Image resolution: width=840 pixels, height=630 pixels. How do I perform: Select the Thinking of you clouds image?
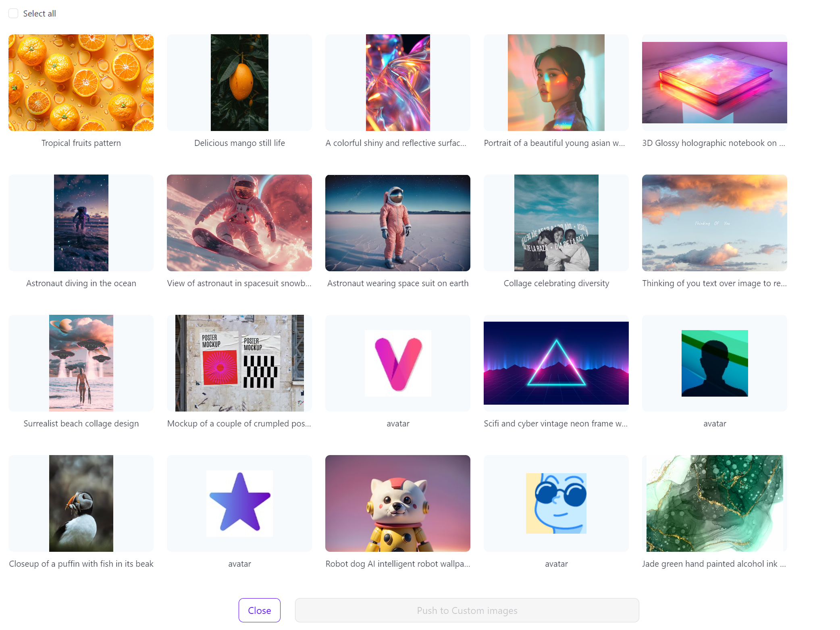click(714, 223)
